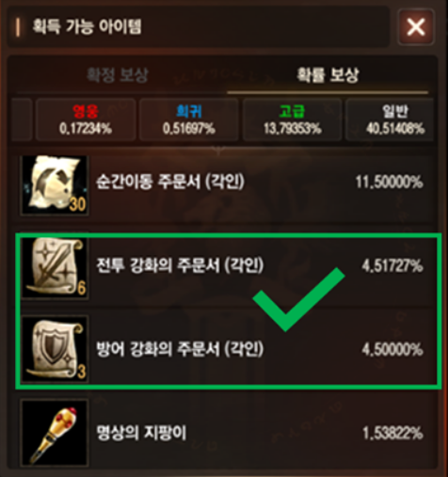The height and width of the screenshot is (477, 448).
Task: Close the 획득 가능 아이템 window
Action: coord(416,26)
